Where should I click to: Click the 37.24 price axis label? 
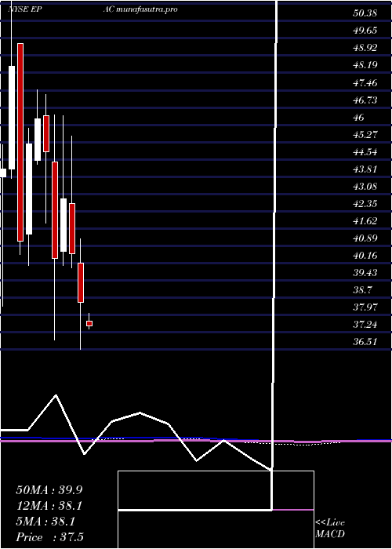365,325
